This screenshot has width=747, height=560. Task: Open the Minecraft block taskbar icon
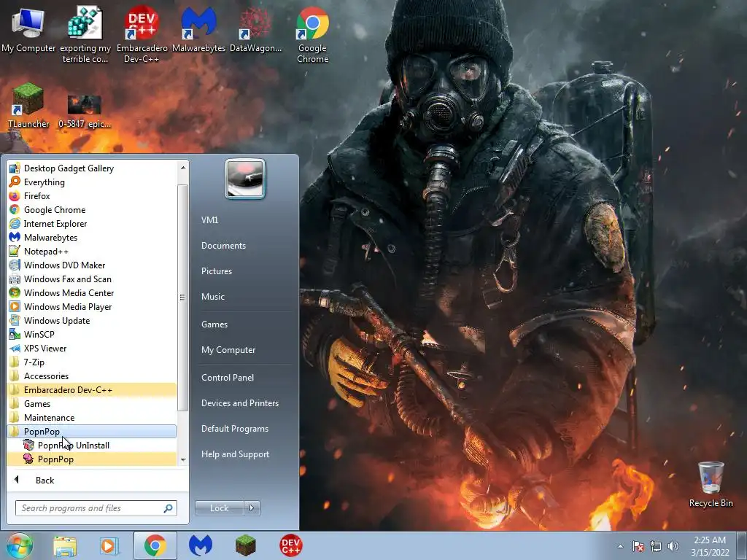click(245, 545)
